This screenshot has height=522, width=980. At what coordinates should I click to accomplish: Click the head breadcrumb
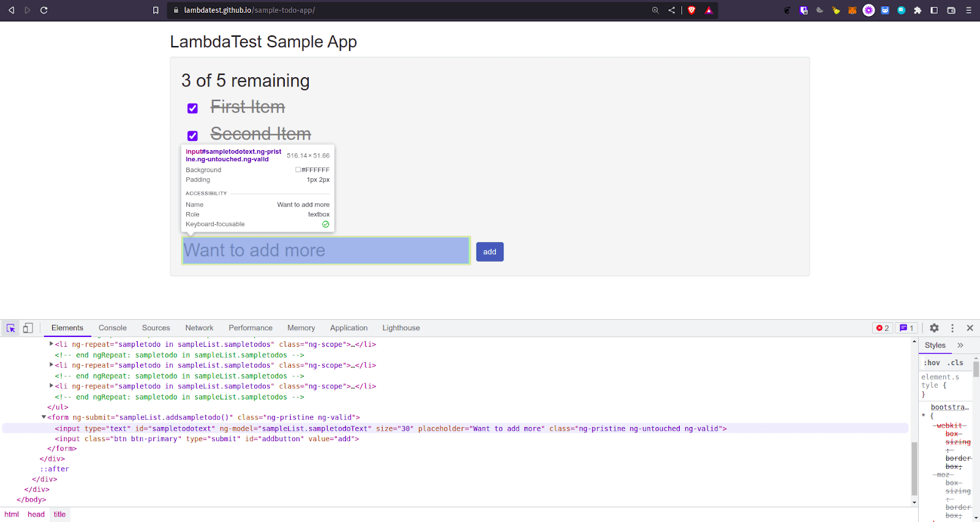36,515
